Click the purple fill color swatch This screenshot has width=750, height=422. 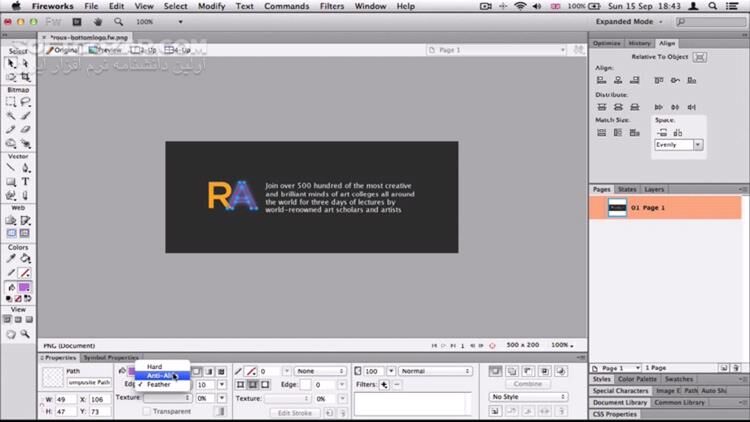point(24,288)
